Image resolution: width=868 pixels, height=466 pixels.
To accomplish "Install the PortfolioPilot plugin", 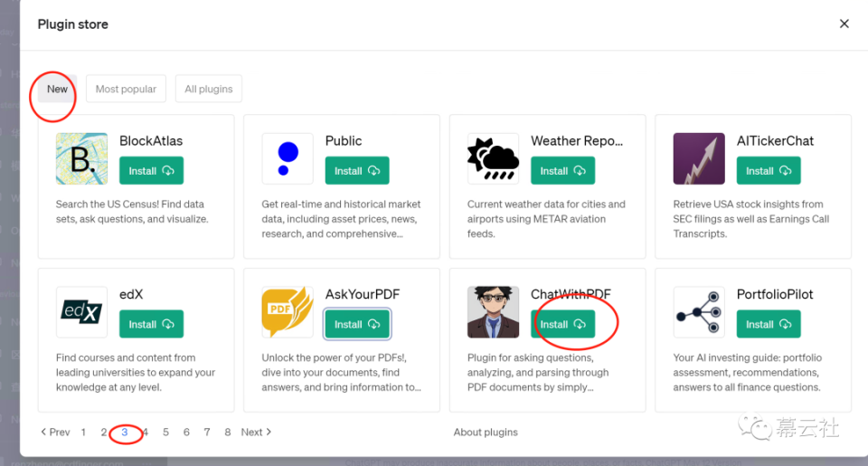I will [x=769, y=324].
